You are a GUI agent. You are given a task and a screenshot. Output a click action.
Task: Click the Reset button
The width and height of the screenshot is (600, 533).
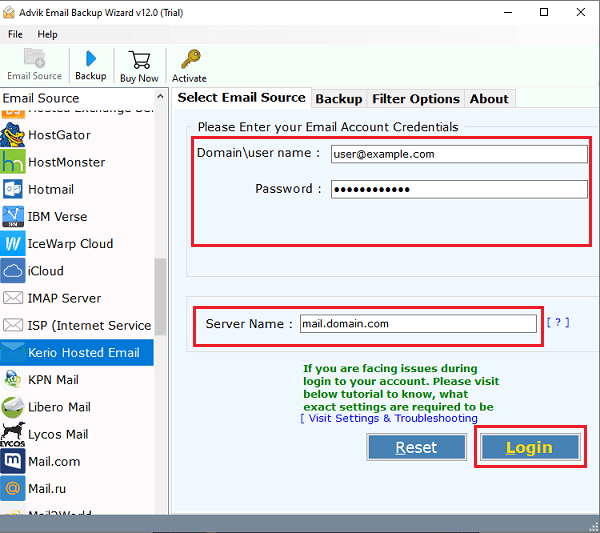(x=416, y=447)
